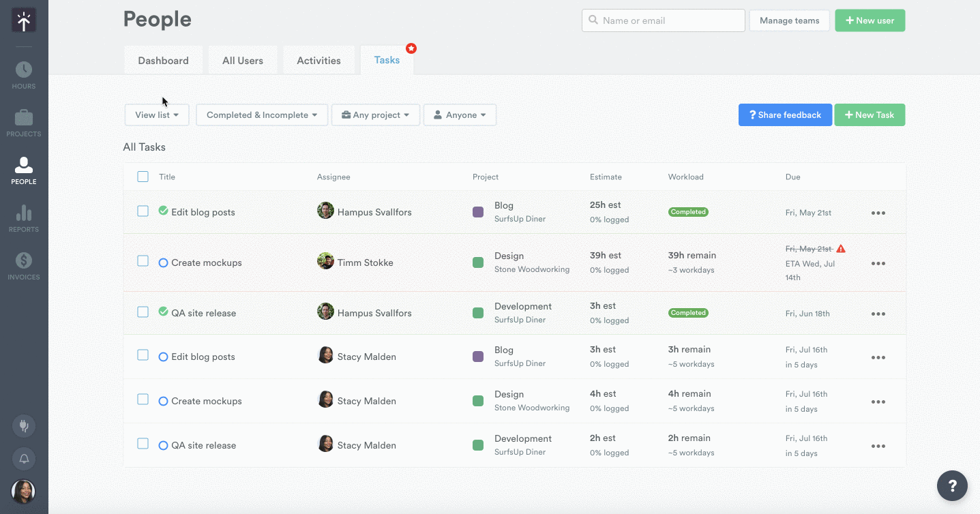Screen dimensions: 980x514
Task: Open integrations plug icon in sidebar
Action: point(24,426)
